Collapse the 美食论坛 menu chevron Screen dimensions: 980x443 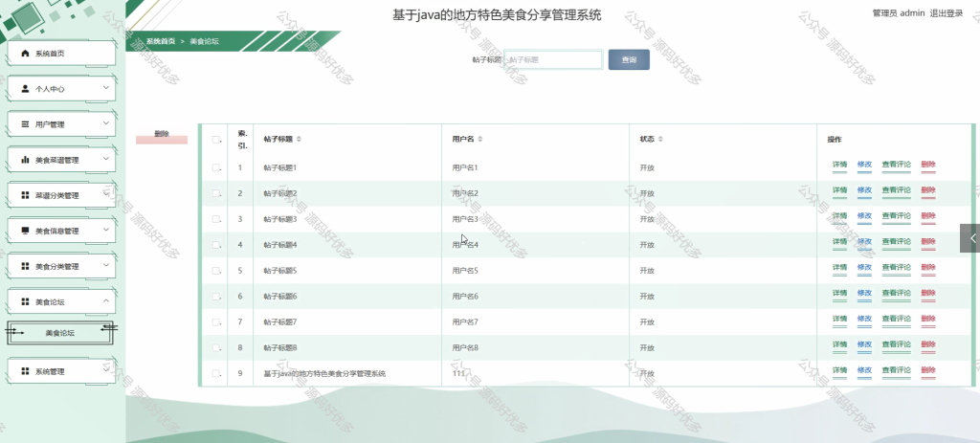click(105, 301)
